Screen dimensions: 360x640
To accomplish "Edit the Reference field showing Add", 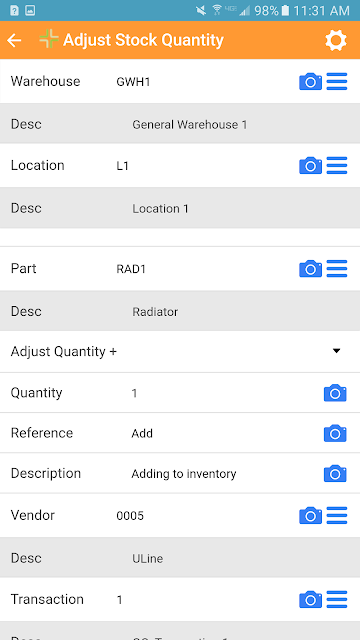I will click(x=222, y=433).
